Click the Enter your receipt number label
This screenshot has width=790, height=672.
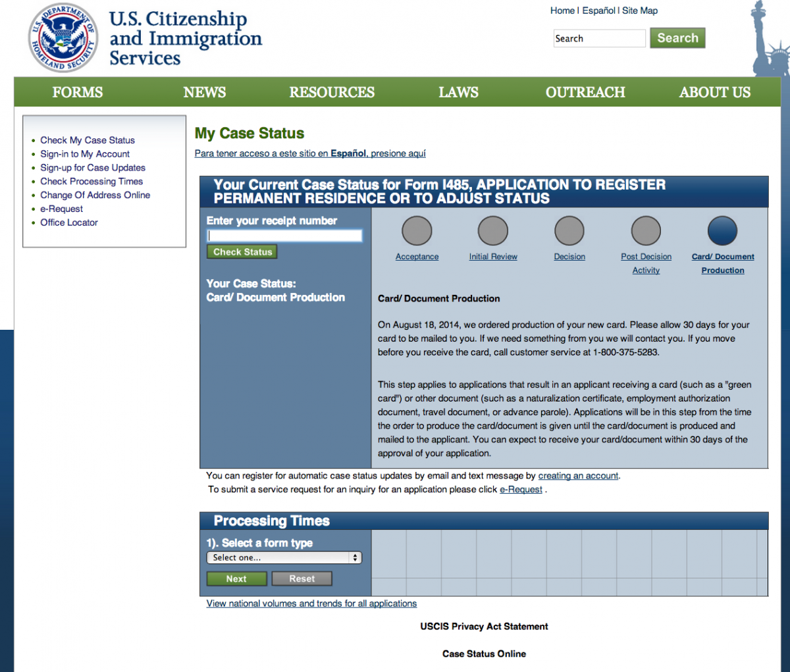(272, 221)
